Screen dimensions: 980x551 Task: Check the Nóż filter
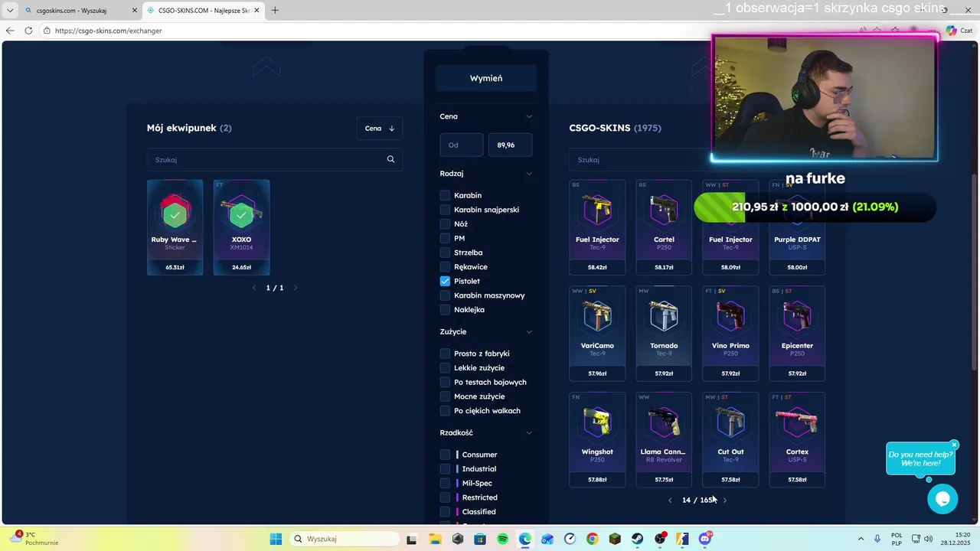tap(445, 224)
